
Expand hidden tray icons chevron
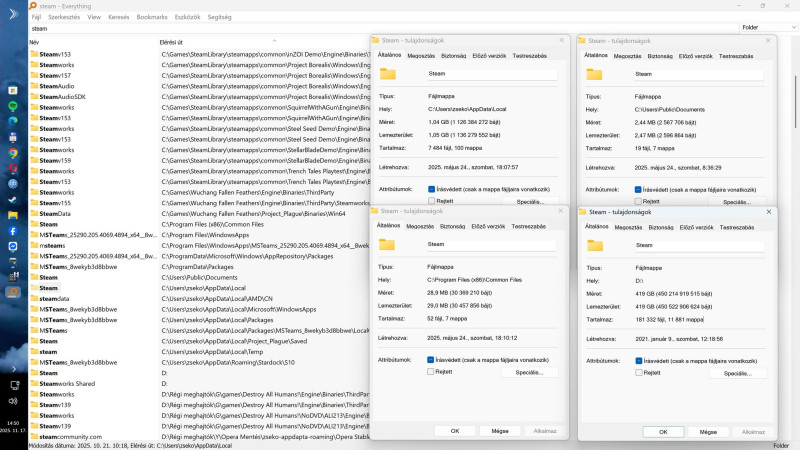pos(14,369)
